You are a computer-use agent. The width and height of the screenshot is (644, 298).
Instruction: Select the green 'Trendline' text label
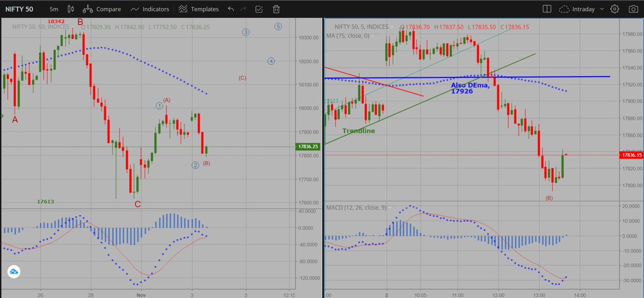(358, 130)
